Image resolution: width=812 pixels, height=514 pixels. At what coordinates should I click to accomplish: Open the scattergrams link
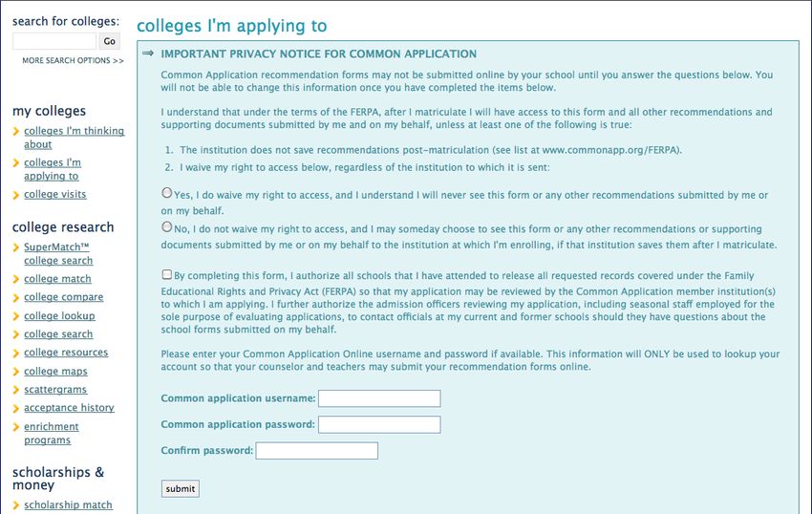[55, 390]
